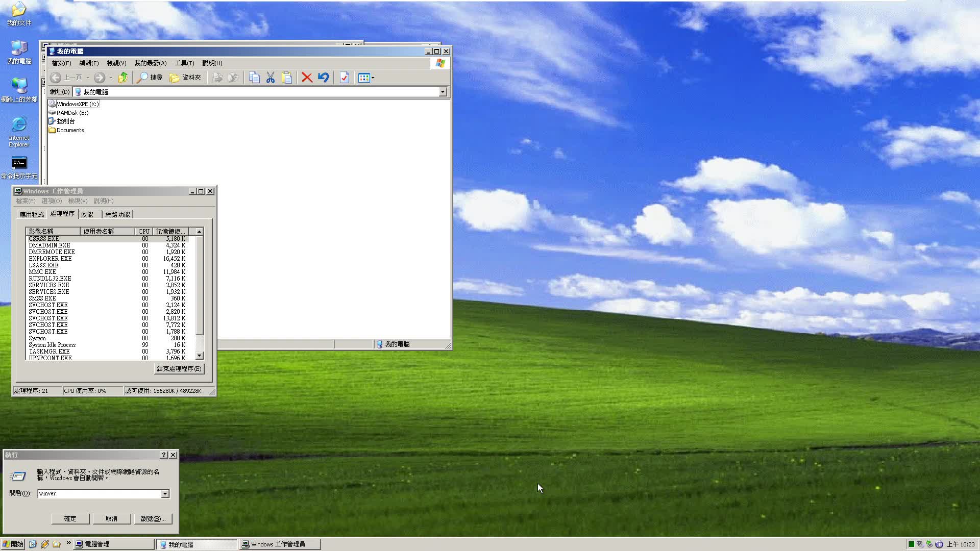Click the Undo arrow toolbar icon
The image size is (980, 551).
[323, 78]
